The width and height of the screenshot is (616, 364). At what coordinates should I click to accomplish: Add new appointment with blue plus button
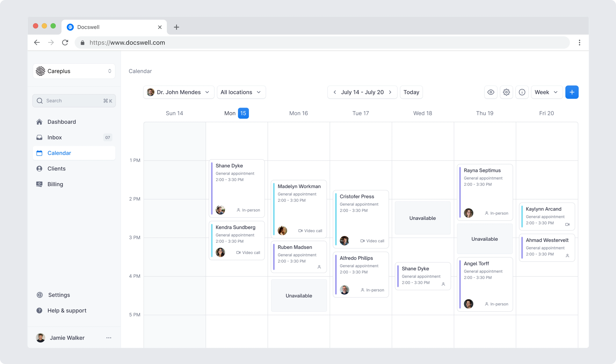[572, 92]
